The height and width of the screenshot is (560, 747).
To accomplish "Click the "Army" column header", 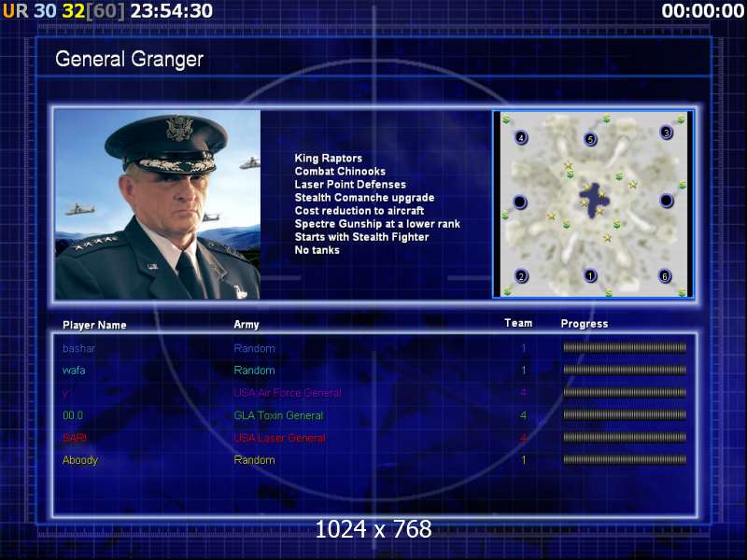I will pyautogui.click(x=247, y=325).
